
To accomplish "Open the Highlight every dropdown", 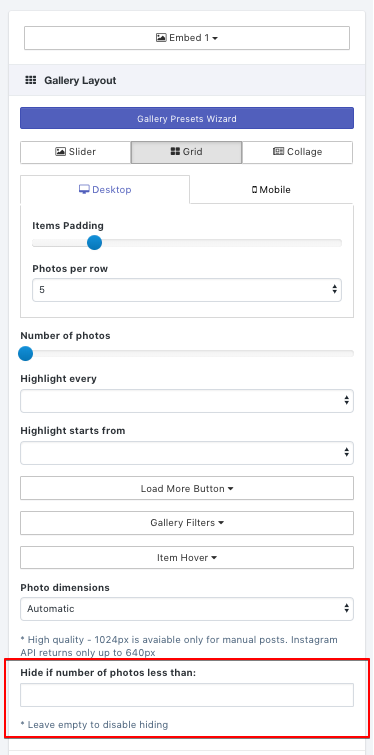I will [187, 401].
